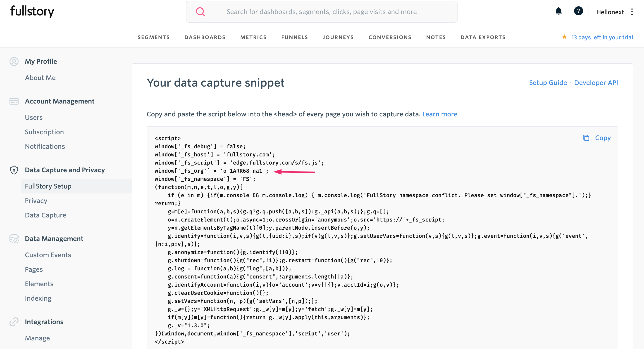Open Pages in sidebar

tap(34, 269)
